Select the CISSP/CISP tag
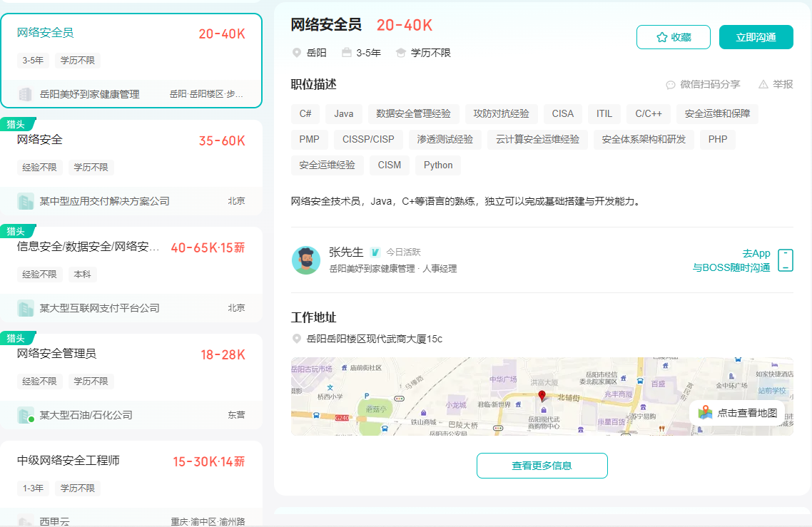812x527 pixels. [x=368, y=139]
